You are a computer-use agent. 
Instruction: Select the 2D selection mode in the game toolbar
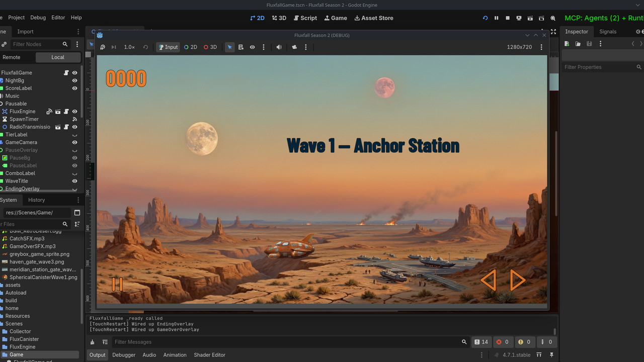(191, 47)
